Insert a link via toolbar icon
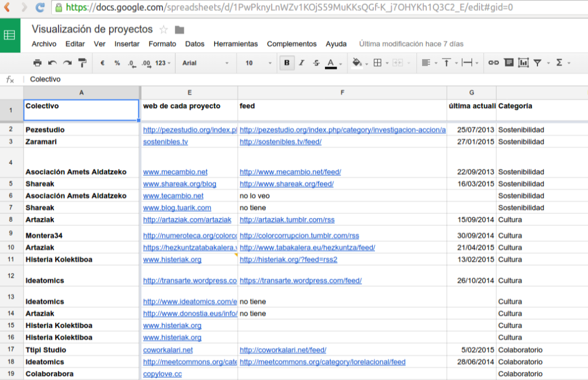 coord(493,63)
